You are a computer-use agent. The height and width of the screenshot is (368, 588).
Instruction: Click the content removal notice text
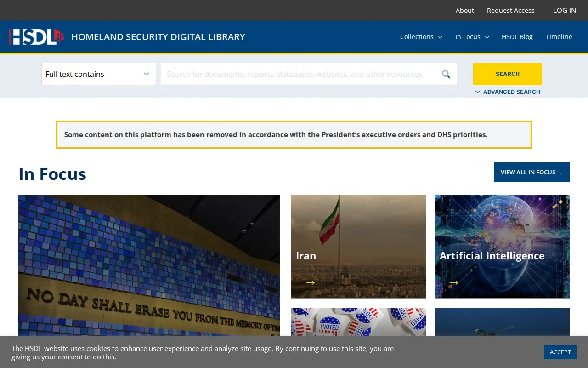tap(276, 135)
